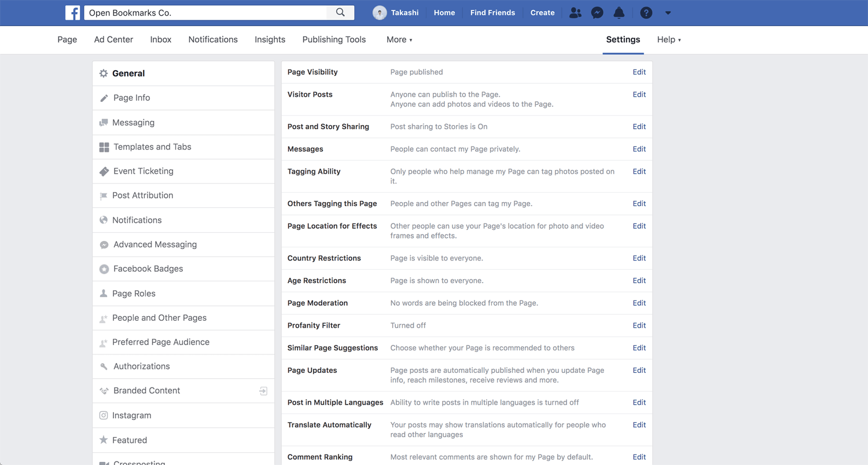Click the search field with Open Bookmarks Co.
The width and height of the screenshot is (868, 465).
pyautogui.click(x=205, y=13)
